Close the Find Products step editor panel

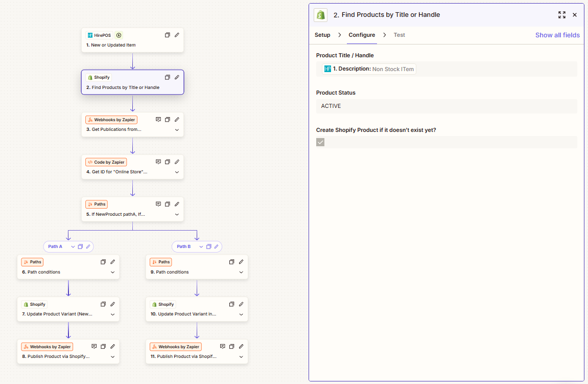coord(575,15)
